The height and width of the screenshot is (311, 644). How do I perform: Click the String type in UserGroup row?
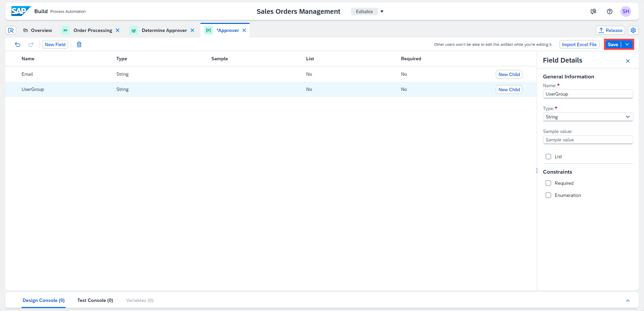click(x=122, y=89)
